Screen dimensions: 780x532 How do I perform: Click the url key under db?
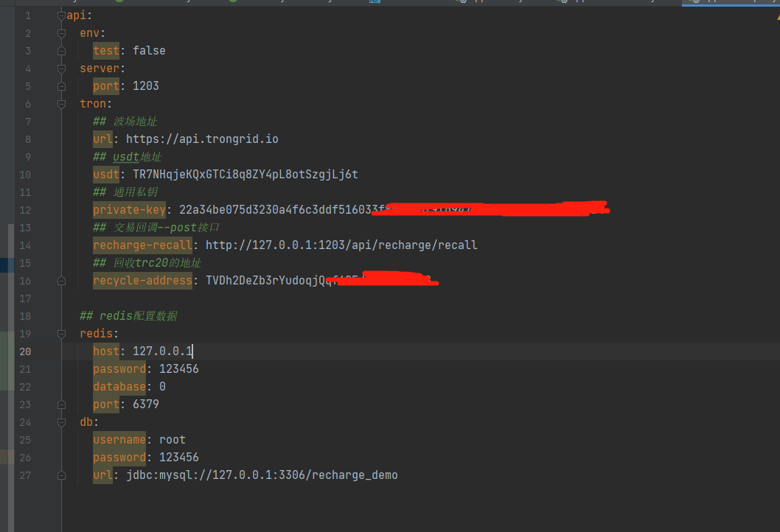tap(103, 475)
